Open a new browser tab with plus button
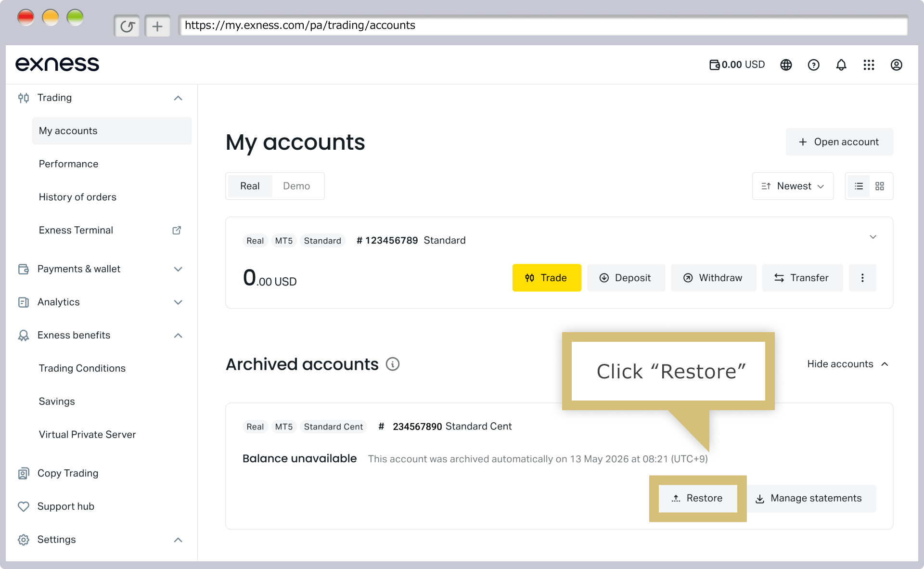This screenshot has width=924, height=569. [157, 26]
